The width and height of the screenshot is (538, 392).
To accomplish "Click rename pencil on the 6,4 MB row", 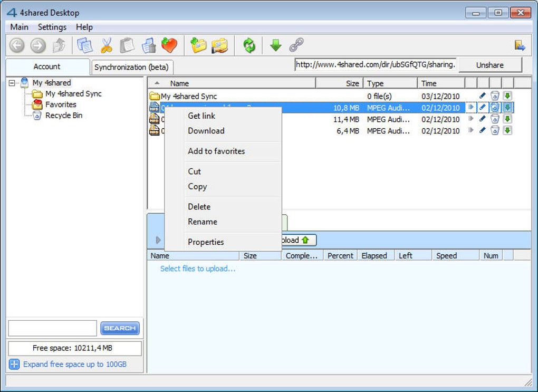I will click(x=483, y=130).
